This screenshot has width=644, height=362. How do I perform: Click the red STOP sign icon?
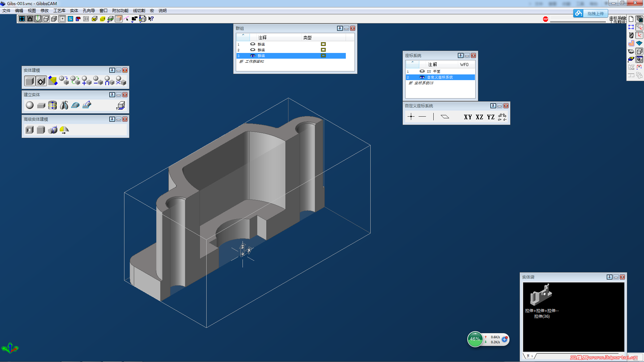coord(545,19)
